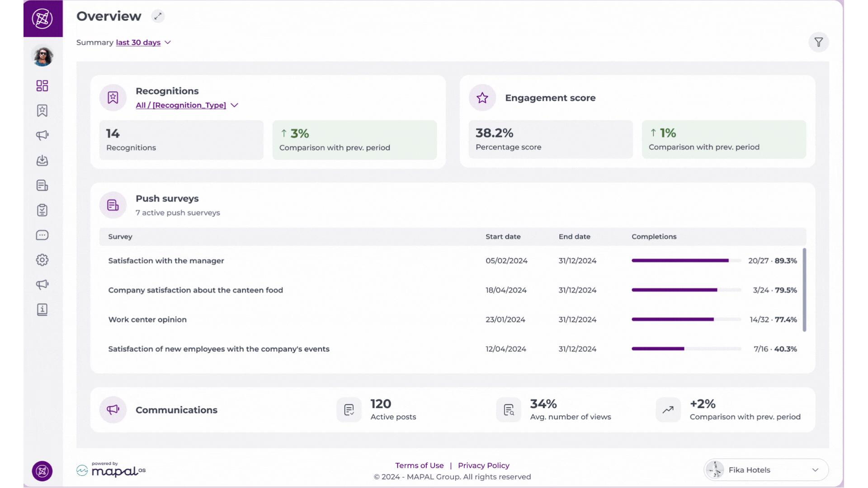Click the 40.3% completion progress bar
868x488 pixels.
[x=686, y=349]
